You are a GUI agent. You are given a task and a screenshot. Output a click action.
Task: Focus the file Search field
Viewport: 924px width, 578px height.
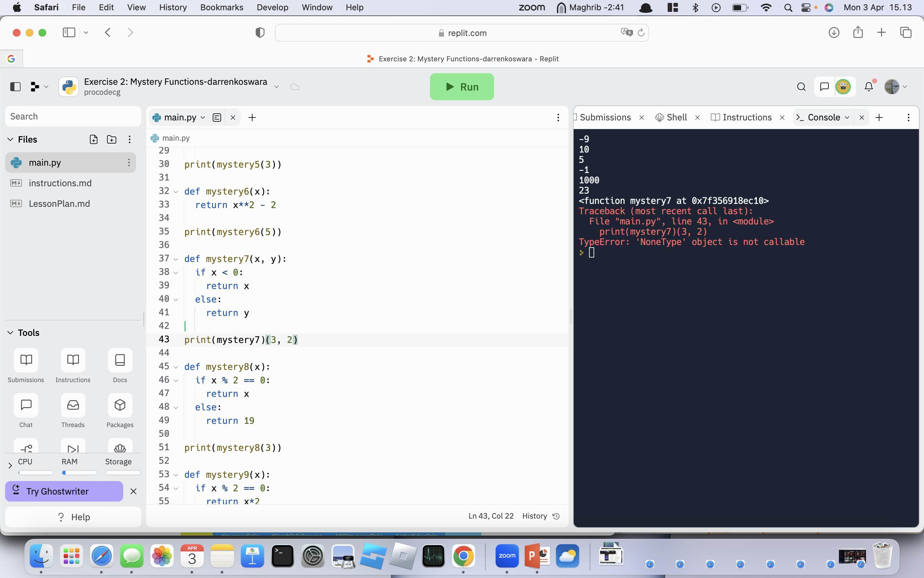pyautogui.click(x=73, y=116)
